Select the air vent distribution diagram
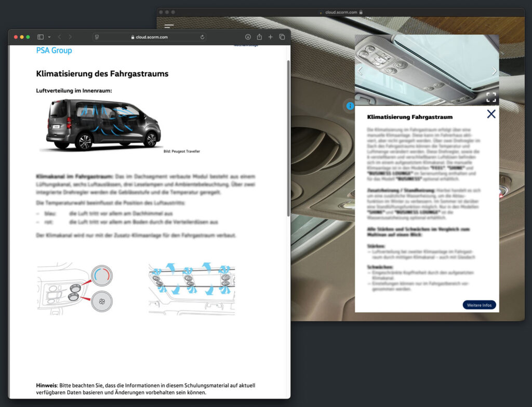 pyautogui.click(x=192, y=289)
